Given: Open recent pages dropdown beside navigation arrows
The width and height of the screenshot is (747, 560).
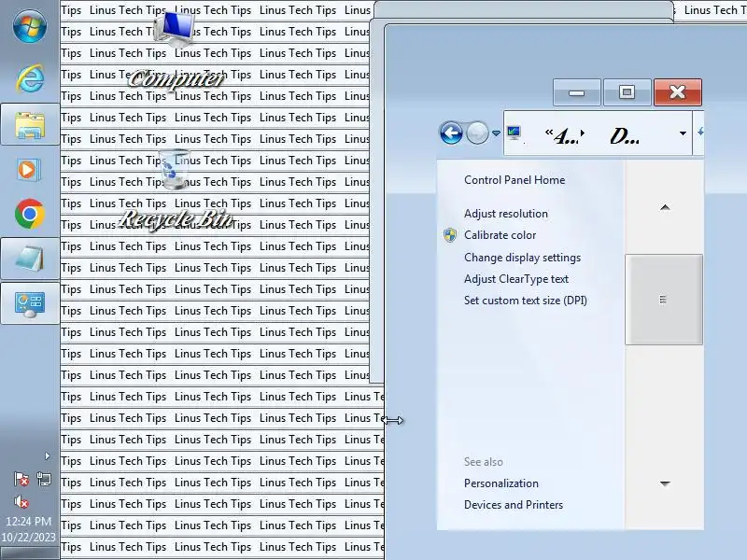Looking at the screenshot, I should [x=496, y=133].
